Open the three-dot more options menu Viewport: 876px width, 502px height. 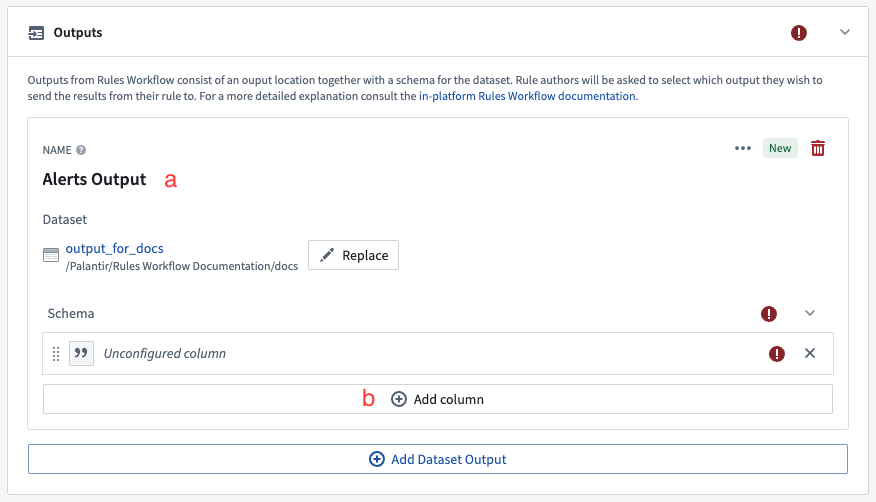[x=742, y=148]
